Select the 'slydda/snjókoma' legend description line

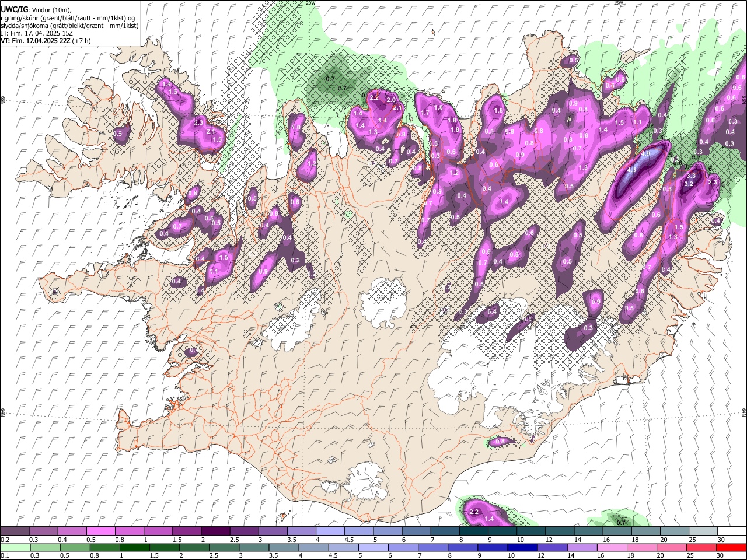pos(69,26)
